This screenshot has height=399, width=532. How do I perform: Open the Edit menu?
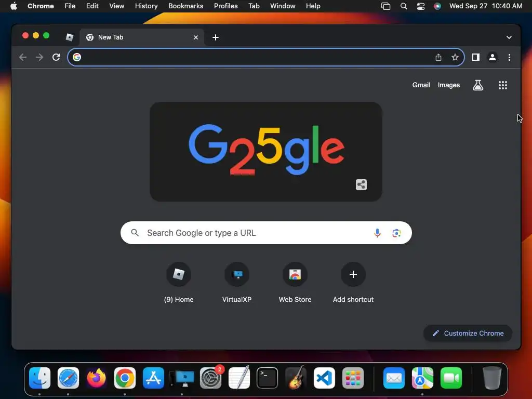(92, 6)
